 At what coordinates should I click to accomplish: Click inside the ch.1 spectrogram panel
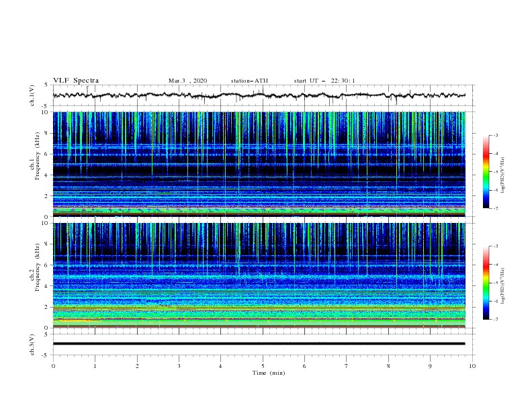click(259, 164)
